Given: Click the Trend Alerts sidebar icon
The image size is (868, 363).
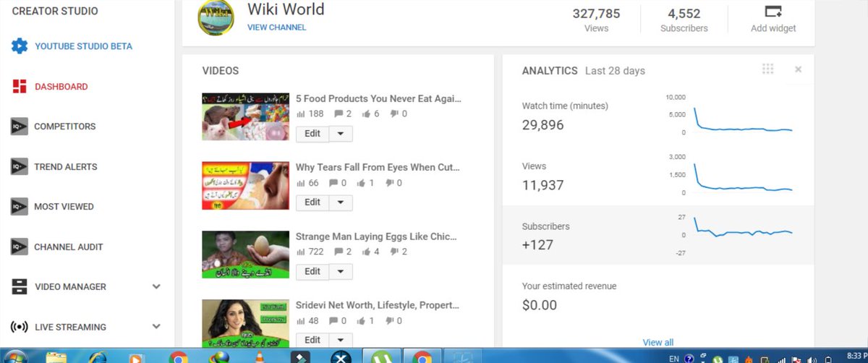Looking at the screenshot, I should 20,167.
